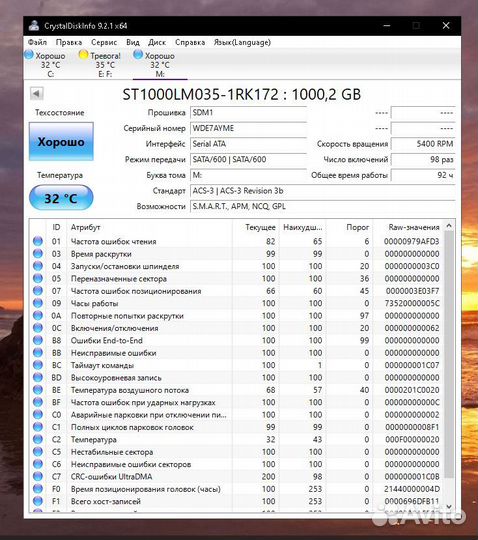Screen dimensions: 478x540
Task: Open the Язык(Language) menu
Action: coord(242,42)
